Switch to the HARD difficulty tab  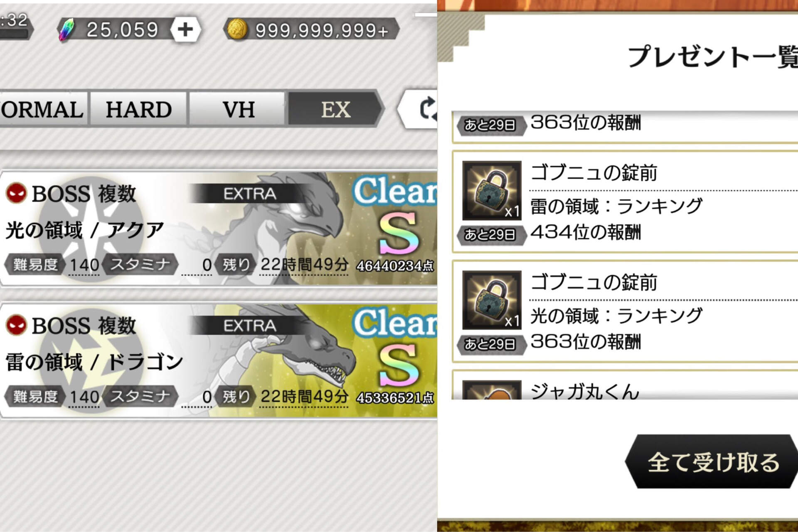[138, 109]
